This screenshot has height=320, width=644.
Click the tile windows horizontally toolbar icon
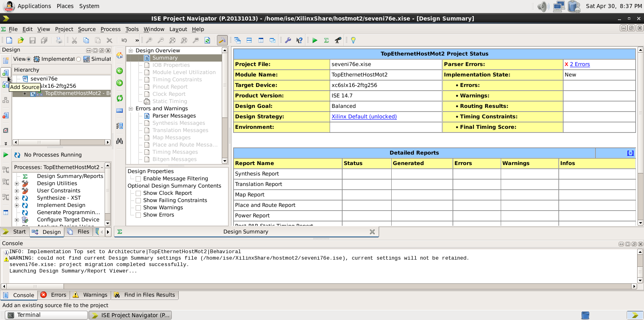[x=249, y=40]
